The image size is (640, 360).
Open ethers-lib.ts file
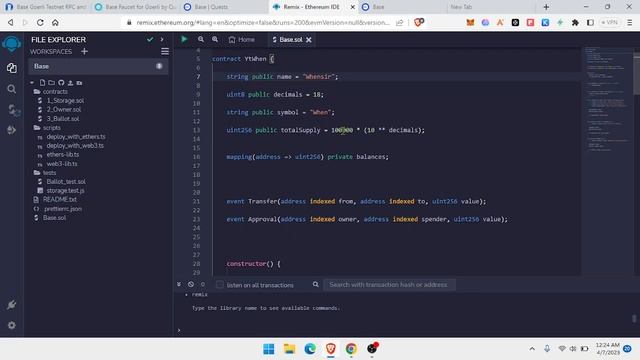pyautogui.click(x=62, y=155)
